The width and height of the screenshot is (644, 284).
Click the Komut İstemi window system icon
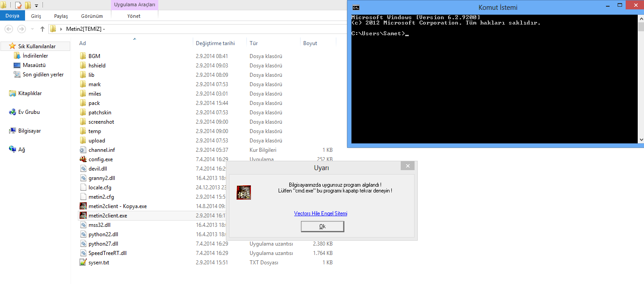356,7
